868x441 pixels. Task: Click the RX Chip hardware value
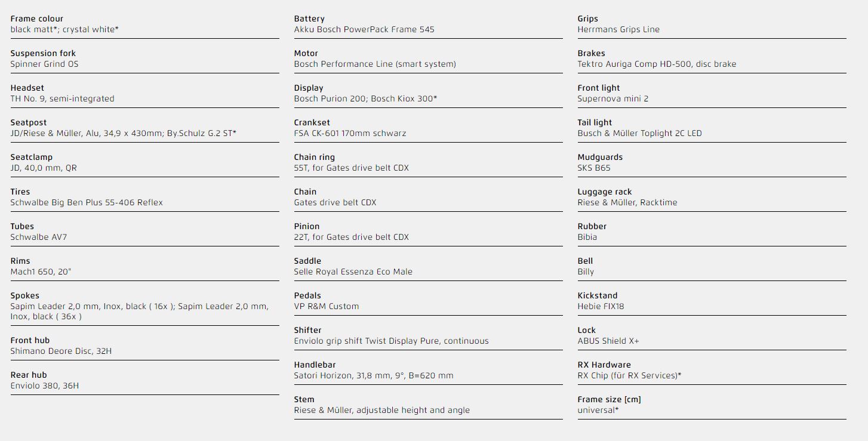(629, 375)
